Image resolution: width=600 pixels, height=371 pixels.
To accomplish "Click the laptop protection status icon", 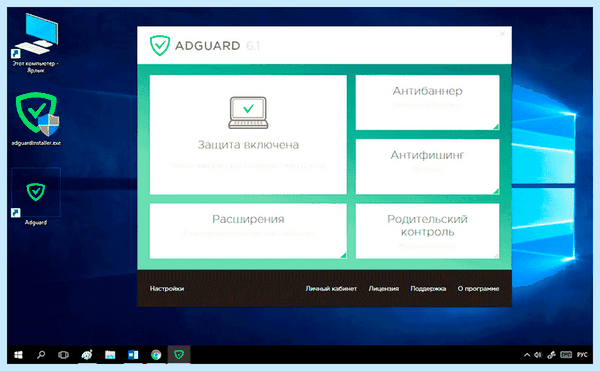I will (x=248, y=112).
